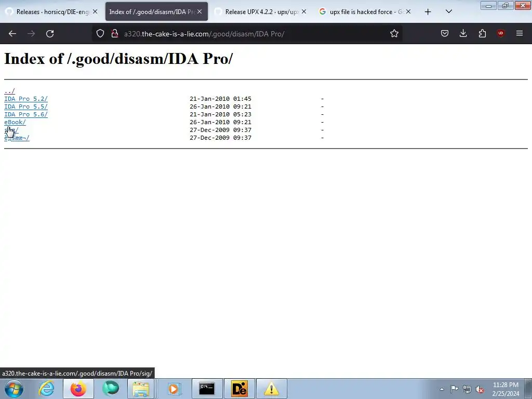Open the Save to Pocket icon
This screenshot has width=532, height=399.
click(x=445, y=33)
